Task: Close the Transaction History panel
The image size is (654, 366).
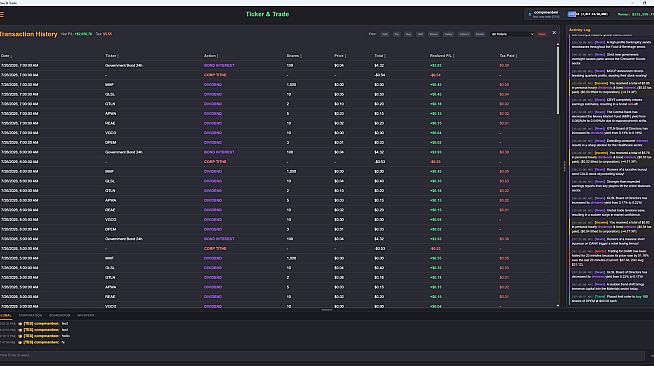Action: click(x=554, y=33)
